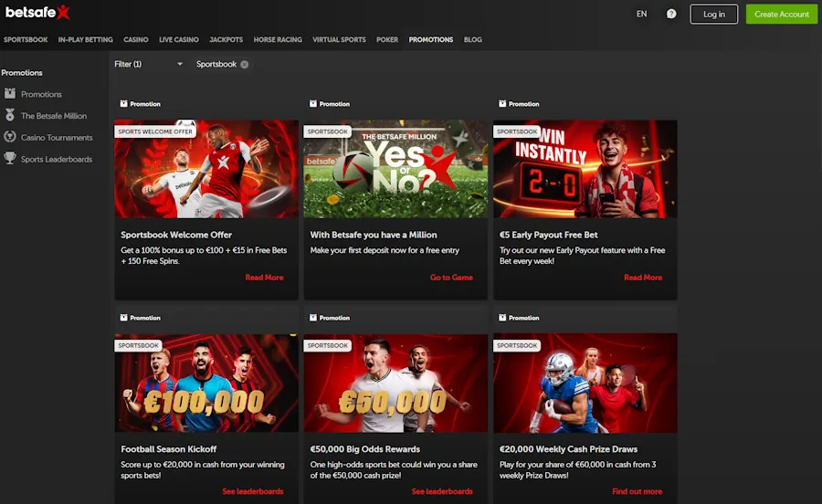Viewport: 822px width, 504px height.
Task: Open the Sportsbook Welcome Offer banner image
Action: click(x=206, y=169)
